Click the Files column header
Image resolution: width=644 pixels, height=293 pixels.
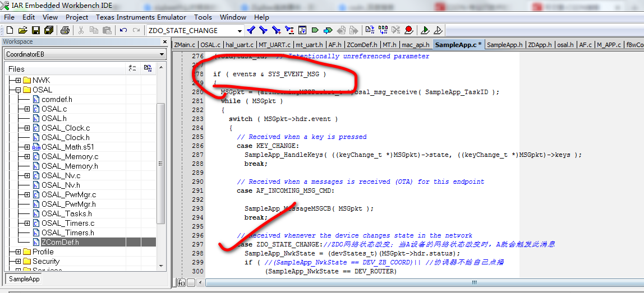click(66, 69)
